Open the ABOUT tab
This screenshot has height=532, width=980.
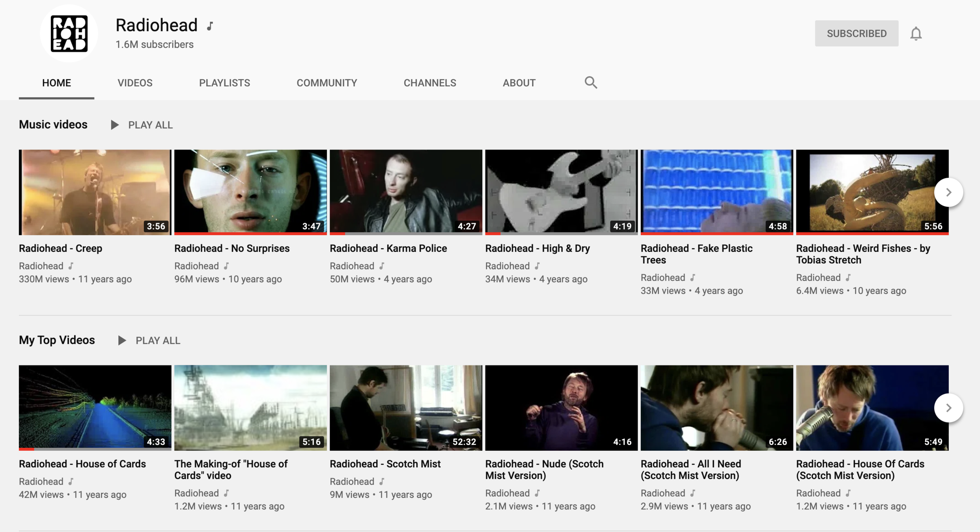point(519,83)
